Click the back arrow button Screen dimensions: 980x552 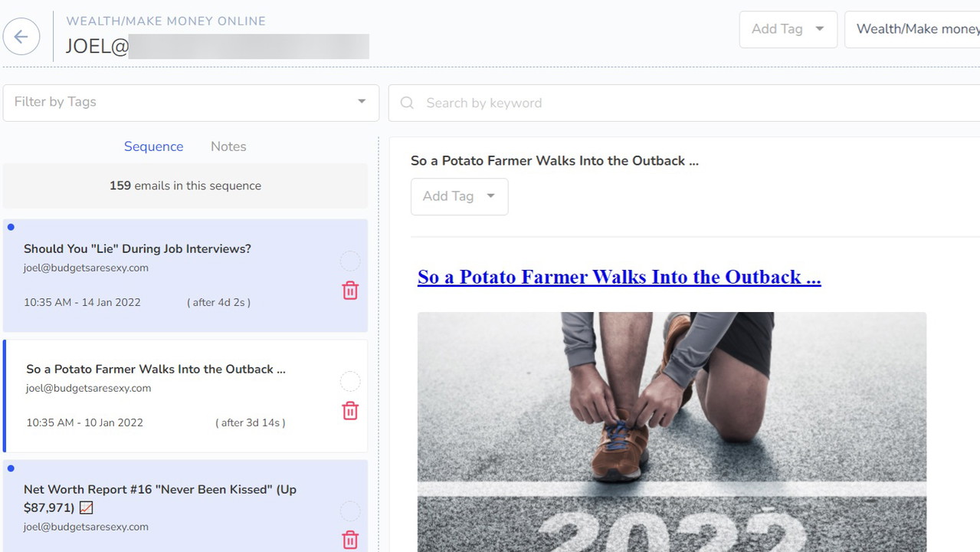21,36
